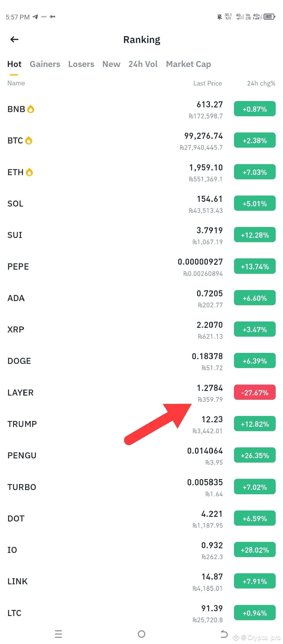Select the TRUMP coin row
Image resolution: width=283 pixels, height=644 pixels.
(x=105, y=424)
